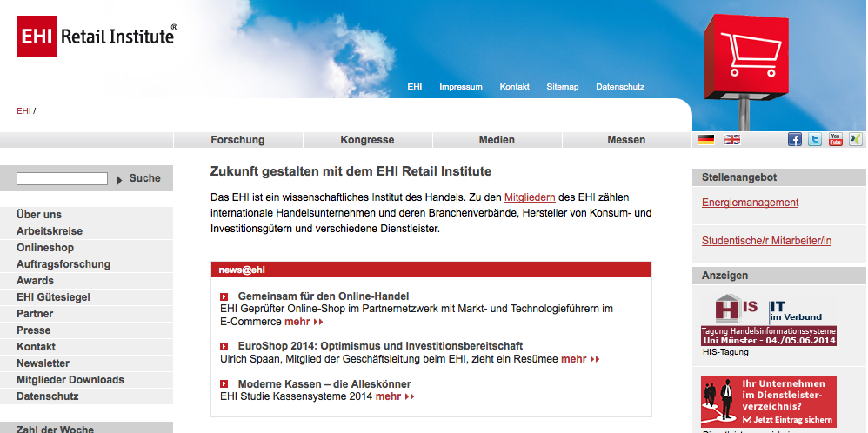868x433 pixels.
Task: Click the Dienstleisterverzeichnis advertisement banner
Action: pyautogui.click(x=769, y=402)
